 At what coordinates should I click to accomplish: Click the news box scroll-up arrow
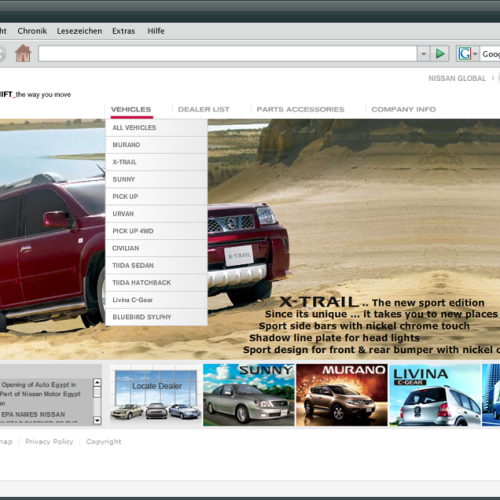tap(97, 382)
